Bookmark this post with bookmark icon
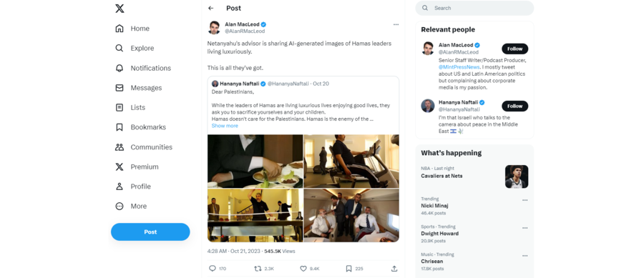Screen dimensions: 644x278 click(x=348, y=269)
